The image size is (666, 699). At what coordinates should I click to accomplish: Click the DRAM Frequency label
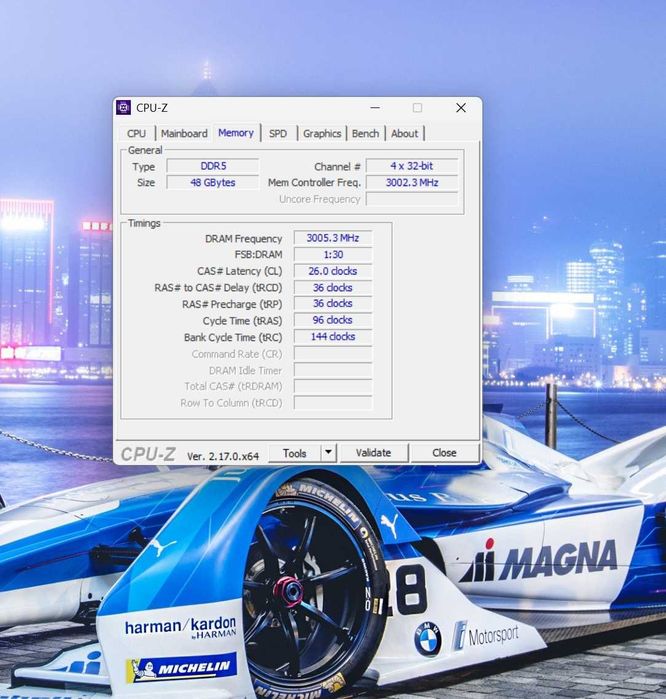(x=243, y=239)
